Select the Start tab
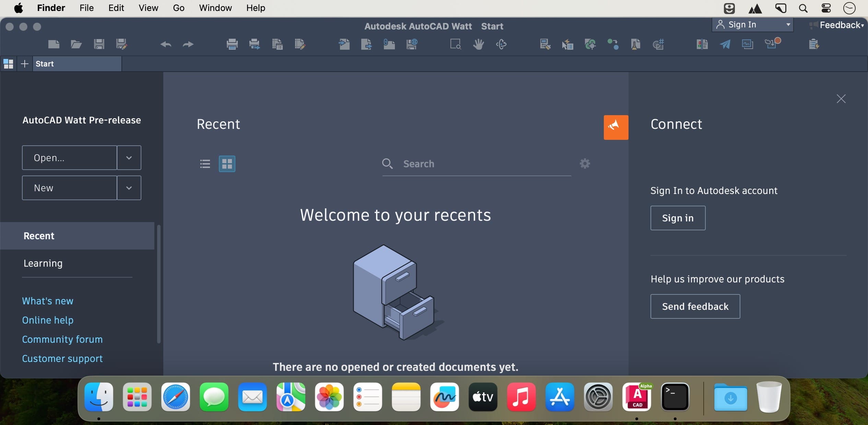This screenshot has width=868, height=425. [x=77, y=64]
